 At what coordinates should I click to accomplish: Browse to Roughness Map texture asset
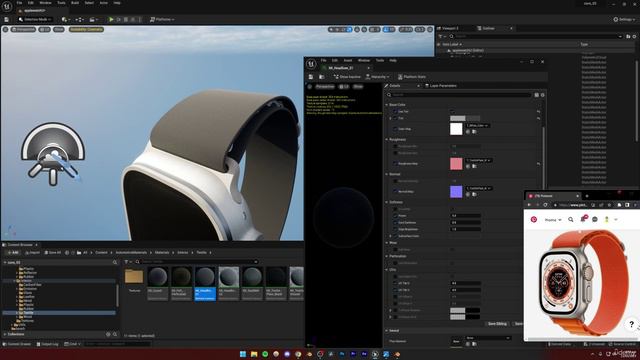point(474,167)
